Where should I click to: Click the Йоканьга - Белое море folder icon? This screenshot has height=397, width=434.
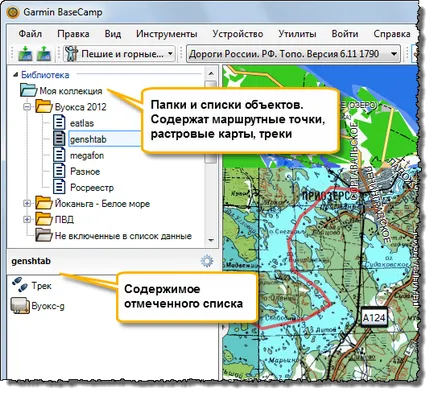(x=44, y=203)
